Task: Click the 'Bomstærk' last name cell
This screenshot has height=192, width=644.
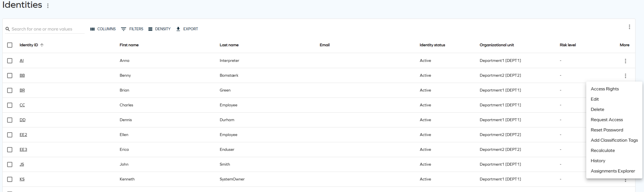Action: click(x=229, y=75)
